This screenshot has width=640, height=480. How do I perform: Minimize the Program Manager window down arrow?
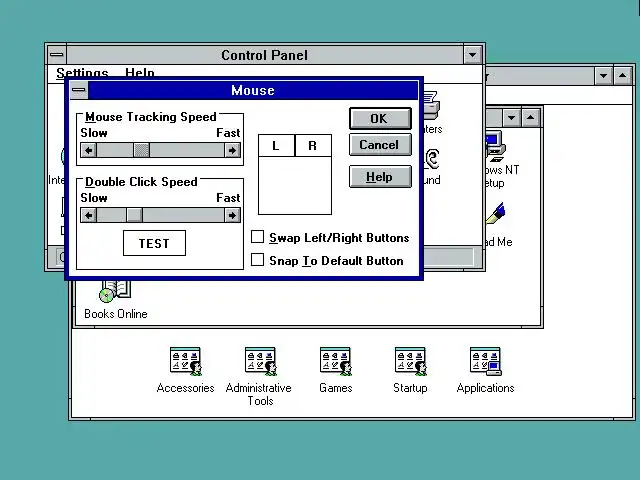603,76
